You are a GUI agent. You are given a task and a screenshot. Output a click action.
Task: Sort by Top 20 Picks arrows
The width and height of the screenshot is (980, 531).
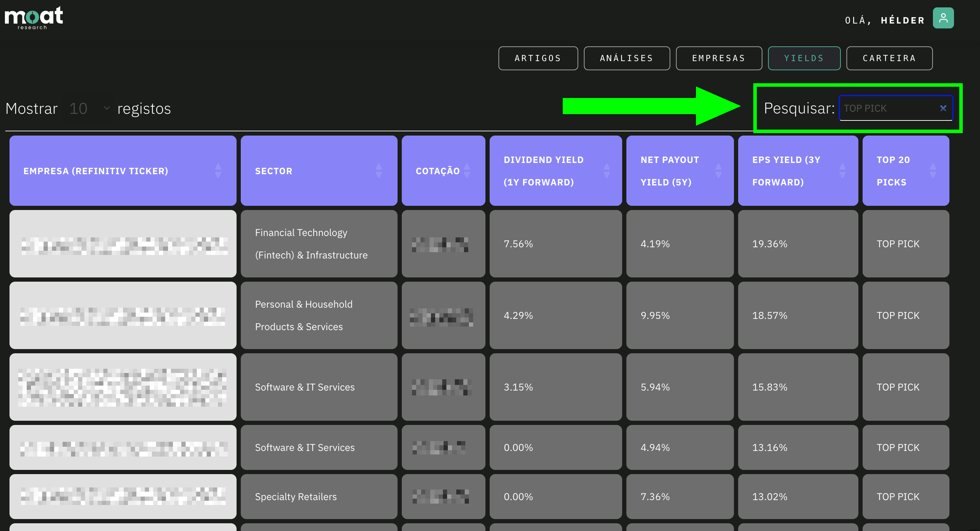pos(933,171)
